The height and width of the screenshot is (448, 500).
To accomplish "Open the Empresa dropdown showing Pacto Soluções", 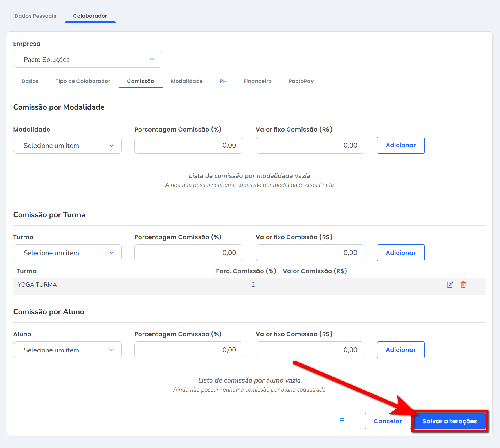I will coord(87,59).
